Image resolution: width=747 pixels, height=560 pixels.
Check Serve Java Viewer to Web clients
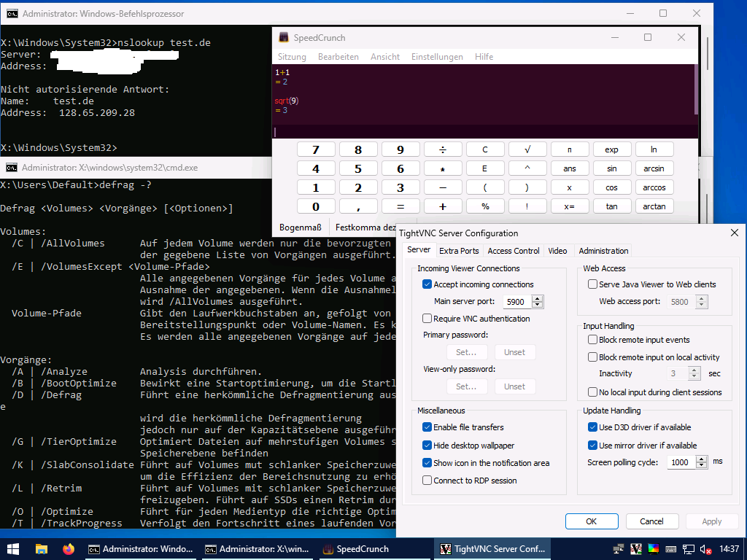(x=593, y=284)
